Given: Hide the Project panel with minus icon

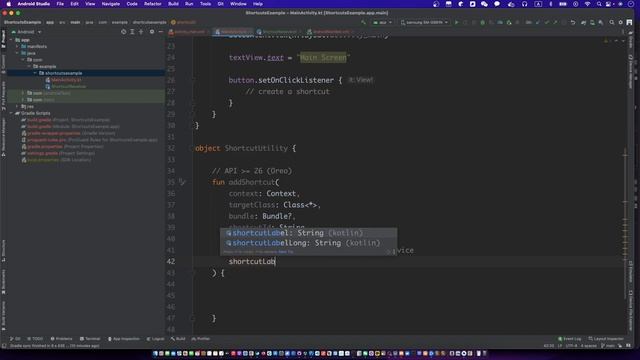Looking at the screenshot, I should click(160, 31).
